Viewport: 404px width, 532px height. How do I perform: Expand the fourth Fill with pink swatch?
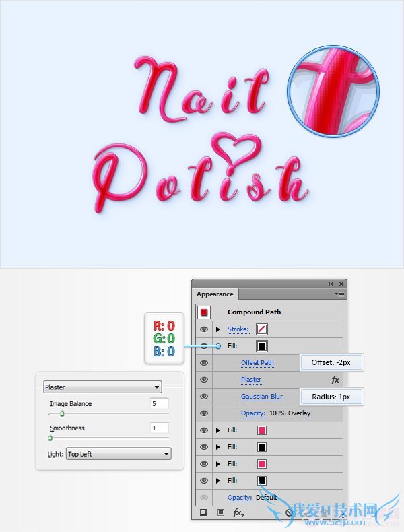point(218,464)
